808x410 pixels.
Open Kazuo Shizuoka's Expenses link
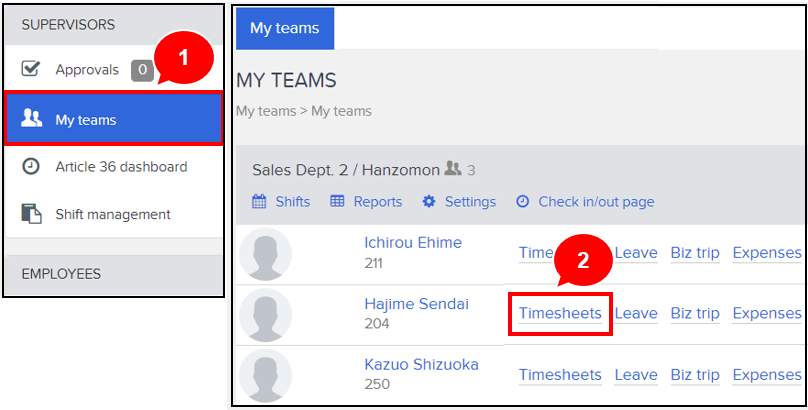point(767,375)
